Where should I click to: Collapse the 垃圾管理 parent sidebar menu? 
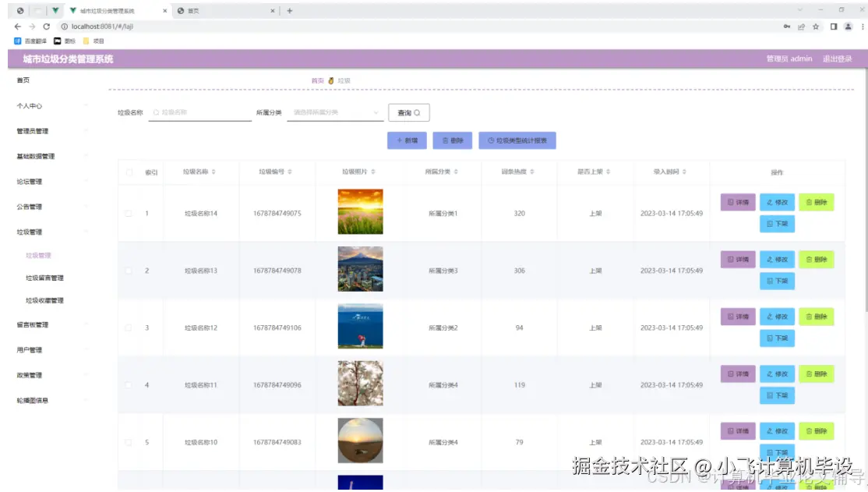[x=52, y=232]
